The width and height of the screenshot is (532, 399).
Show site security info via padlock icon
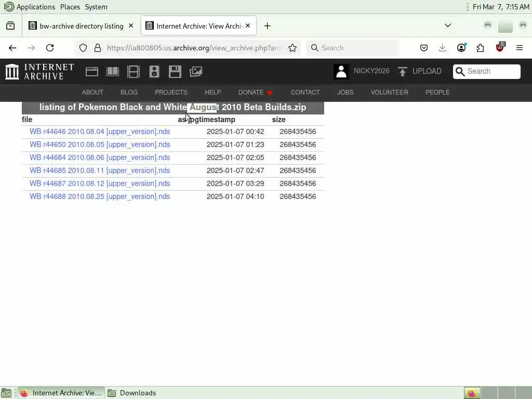coord(98,48)
